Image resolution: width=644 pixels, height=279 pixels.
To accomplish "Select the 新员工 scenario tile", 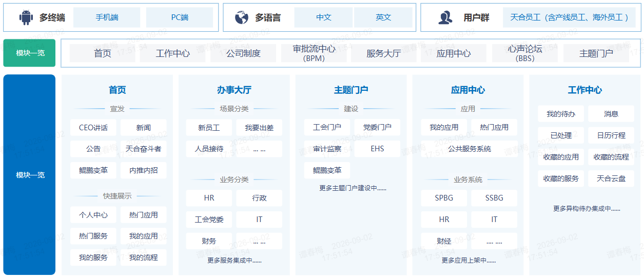I will coord(209,128).
